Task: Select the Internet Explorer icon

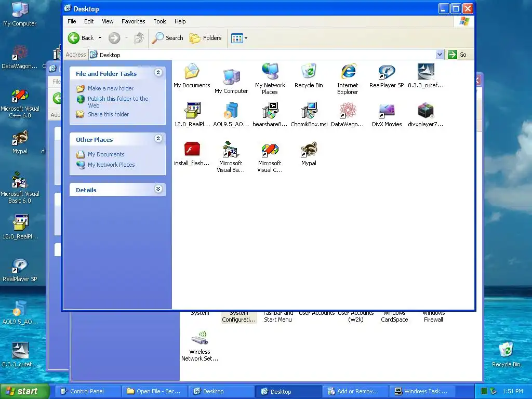Action: tap(348, 79)
